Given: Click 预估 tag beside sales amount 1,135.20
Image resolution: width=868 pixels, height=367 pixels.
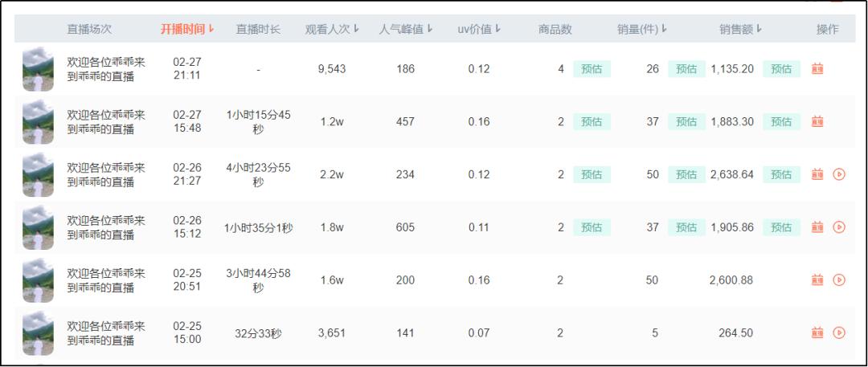Looking at the screenshot, I should (782, 69).
